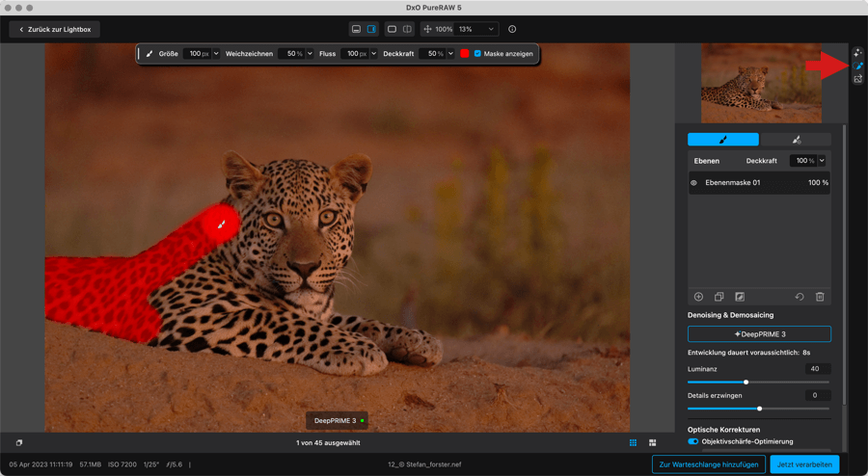The height and width of the screenshot is (476, 868).
Task: Select the eraser tab
Action: pyautogui.click(x=796, y=140)
